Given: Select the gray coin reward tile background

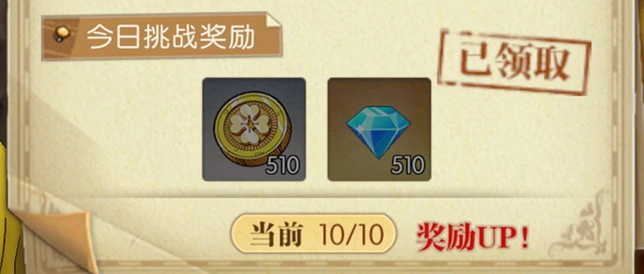Looking at the screenshot, I should coord(254,129).
